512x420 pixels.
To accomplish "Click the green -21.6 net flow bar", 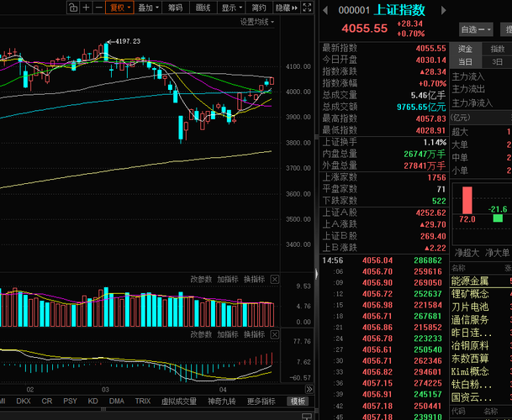I will [x=498, y=218].
